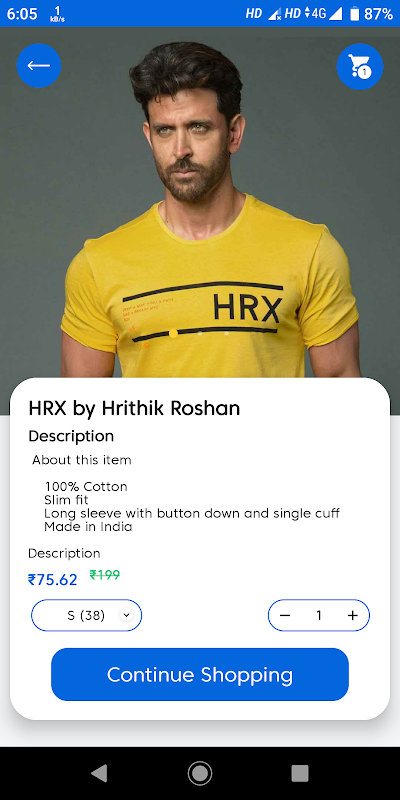This screenshot has width=400, height=800.
Task: Tap the battery icon in status bar
Action: 355,14
